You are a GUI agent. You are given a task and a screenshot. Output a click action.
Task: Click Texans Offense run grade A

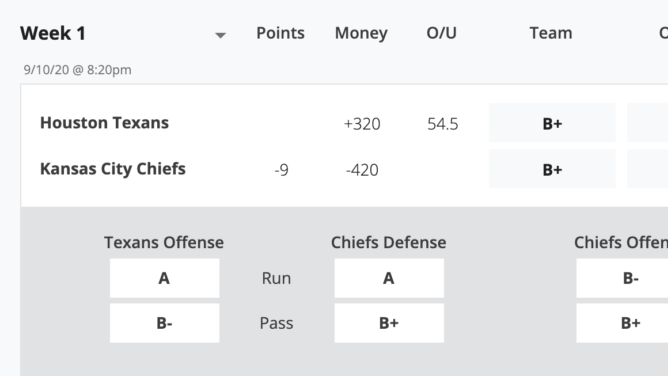pyautogui.click(x=164, y=278)
